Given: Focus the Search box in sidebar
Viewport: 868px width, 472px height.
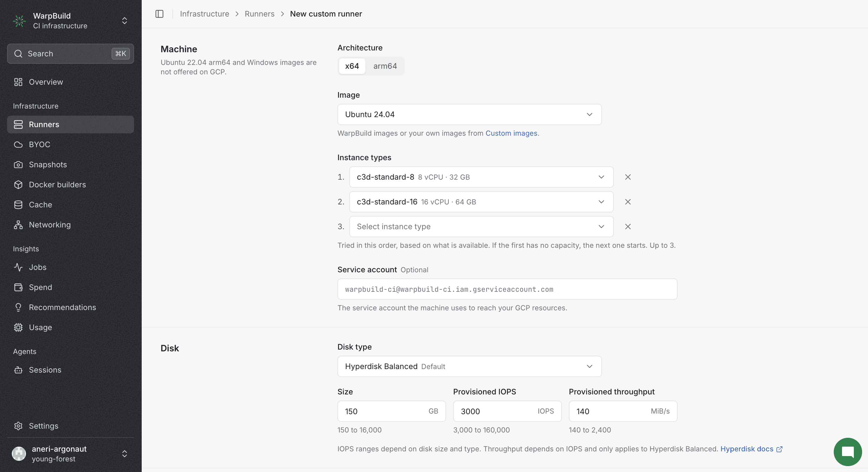Looking at the screenshot, I should 71,54.
